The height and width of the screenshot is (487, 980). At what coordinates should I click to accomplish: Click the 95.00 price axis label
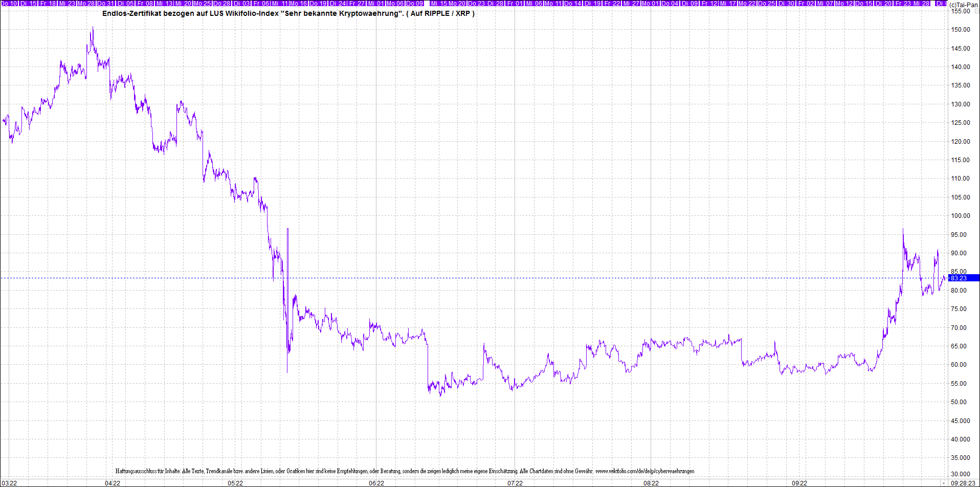click(959, 235)
